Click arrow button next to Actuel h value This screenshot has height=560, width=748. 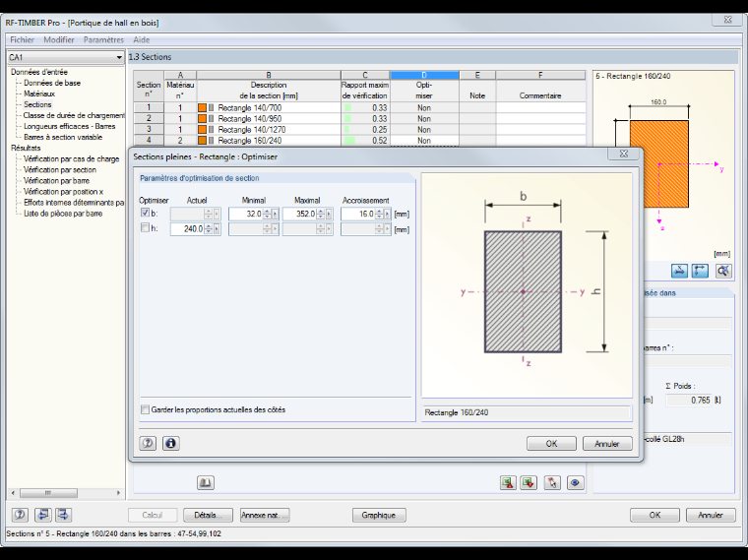coord(217,229)
